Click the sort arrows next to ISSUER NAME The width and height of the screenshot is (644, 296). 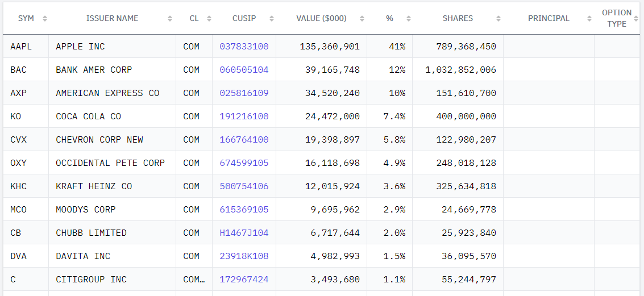[x=170, y=19]
